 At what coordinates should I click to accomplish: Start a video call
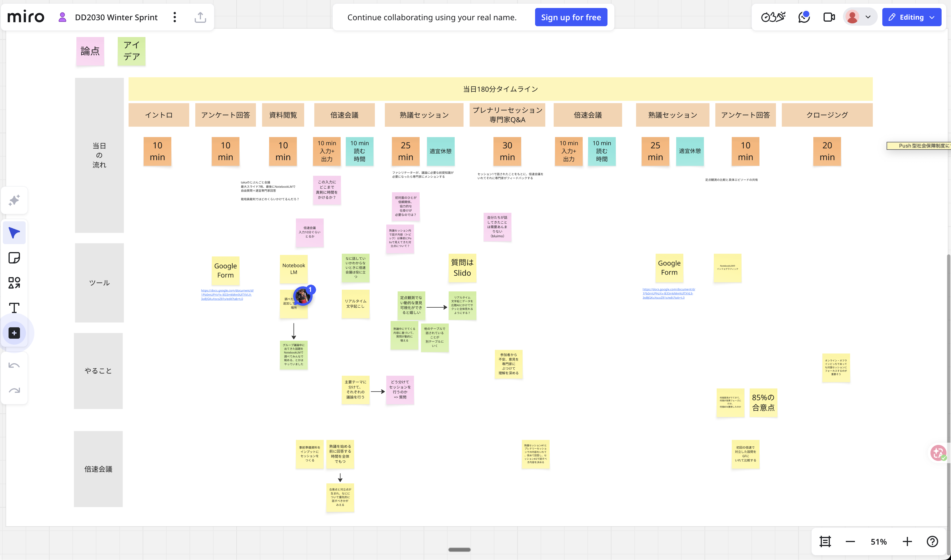(x=829, y=17)
